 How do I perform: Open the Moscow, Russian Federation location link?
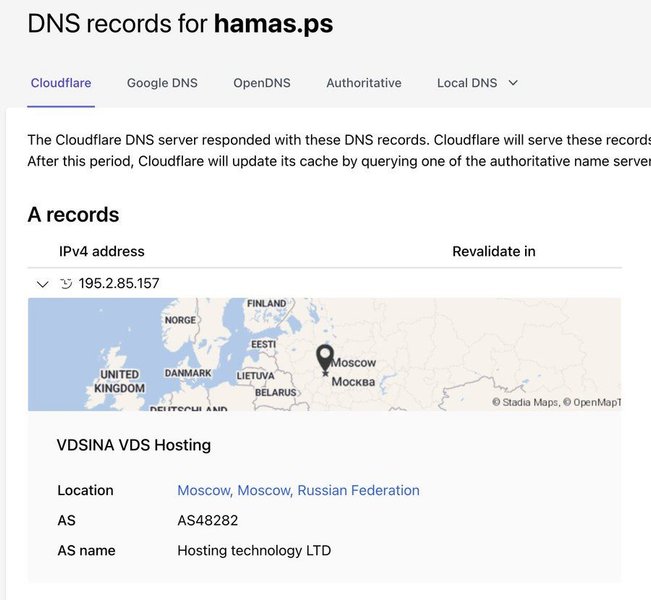(298, 490)
